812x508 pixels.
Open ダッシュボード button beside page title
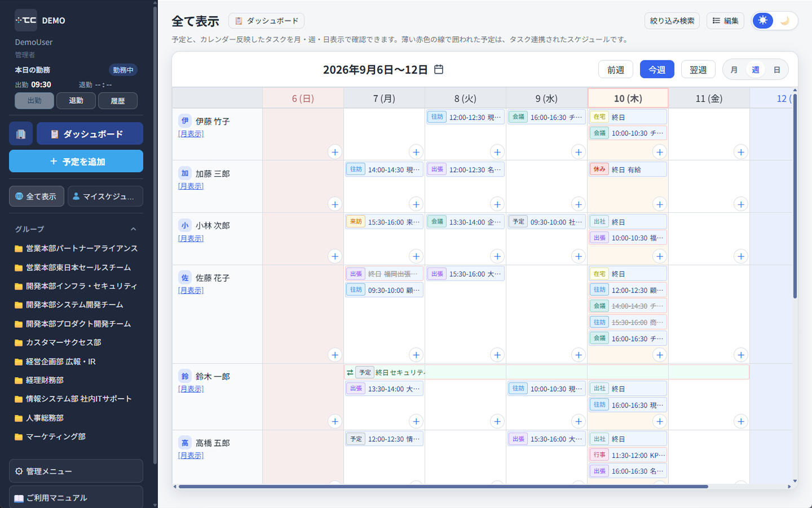pos(266,21)
